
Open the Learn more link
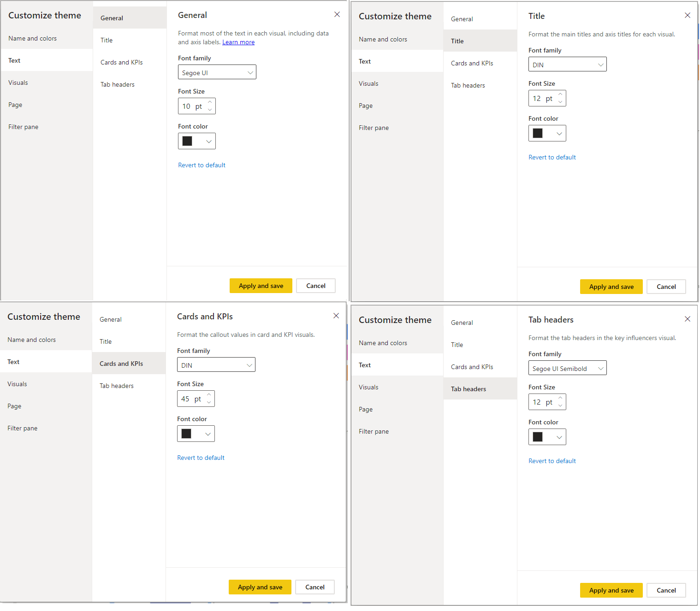238,42
